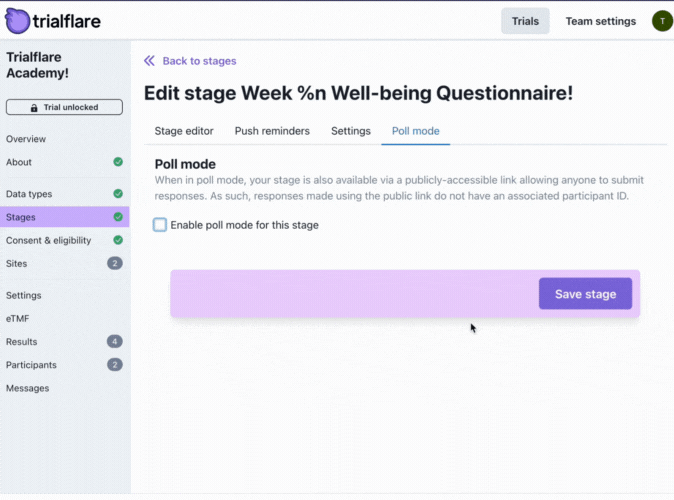
Task: Switch to the Stage editor tab
Action: [184, 131]
